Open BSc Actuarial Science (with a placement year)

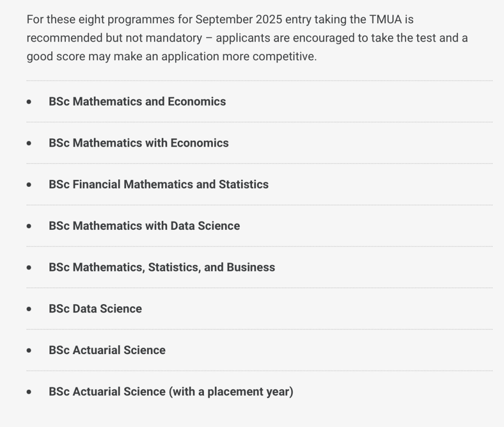(x=171, y=391)
